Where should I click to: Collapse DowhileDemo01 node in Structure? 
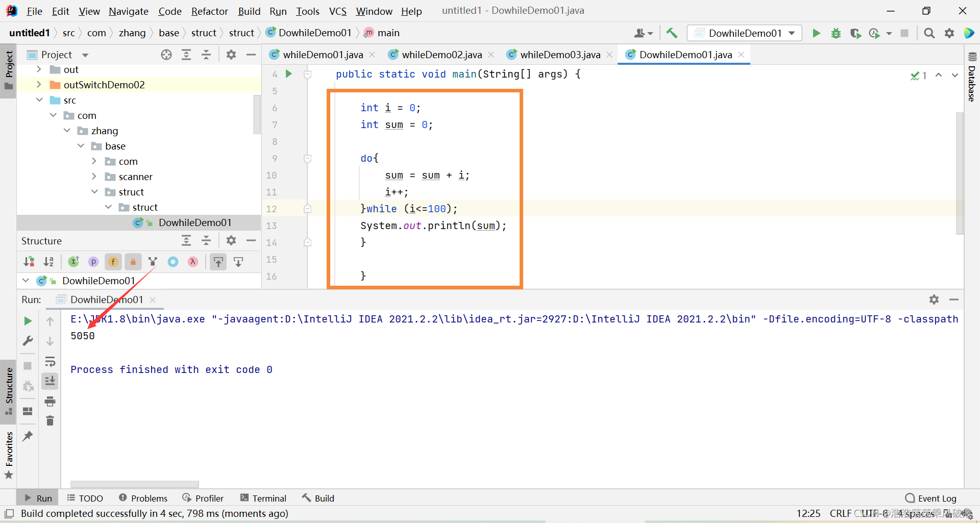(x=26, y=281)
